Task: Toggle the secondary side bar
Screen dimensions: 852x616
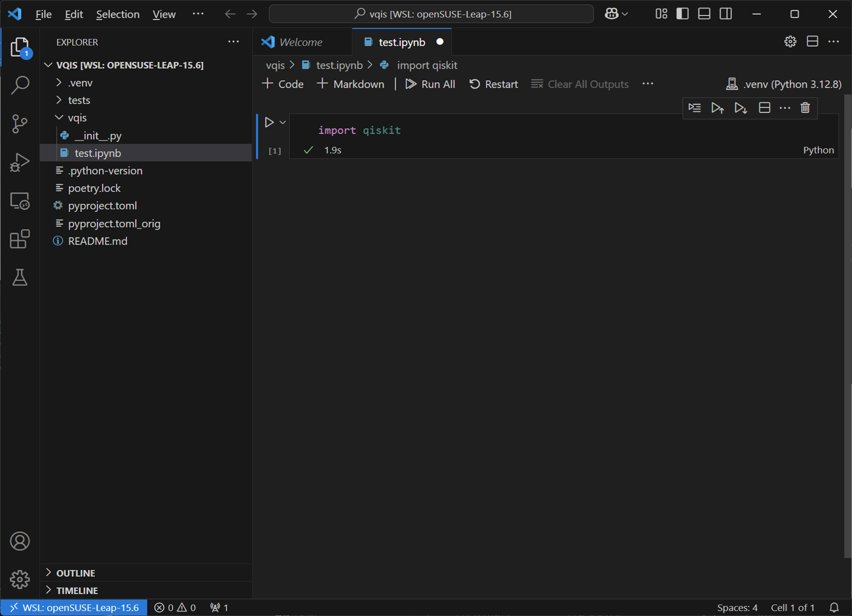Action: [726, 14]
